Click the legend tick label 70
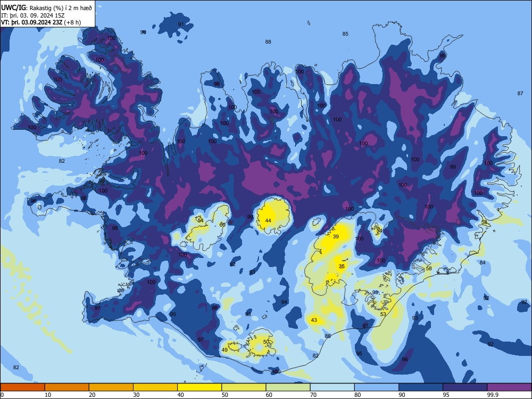The height and width of the screenshot is (399, 532). point(313,395)
